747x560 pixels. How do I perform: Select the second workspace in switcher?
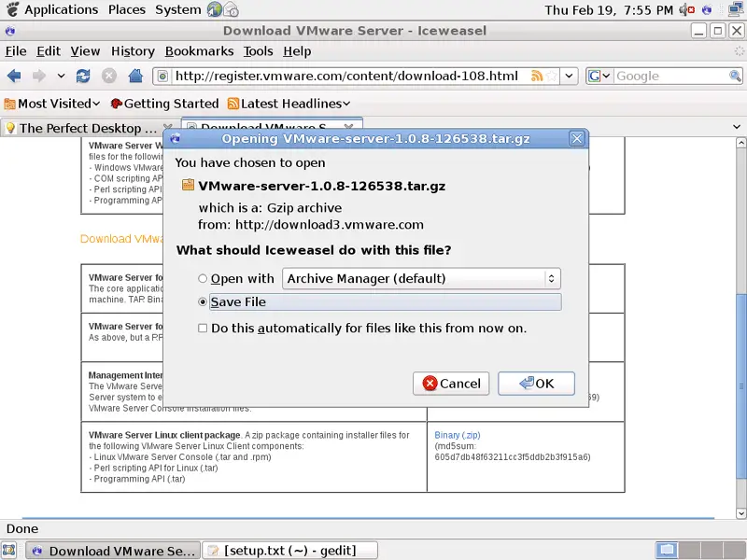(x=689, y=551)
